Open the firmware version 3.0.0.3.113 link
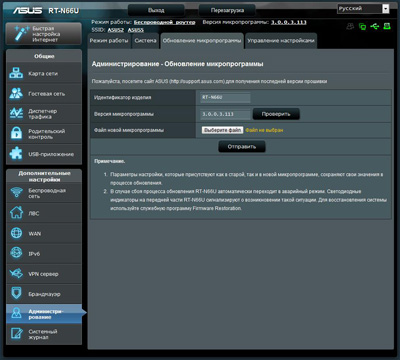Viewport: 400px width, 360px height. 289,22
